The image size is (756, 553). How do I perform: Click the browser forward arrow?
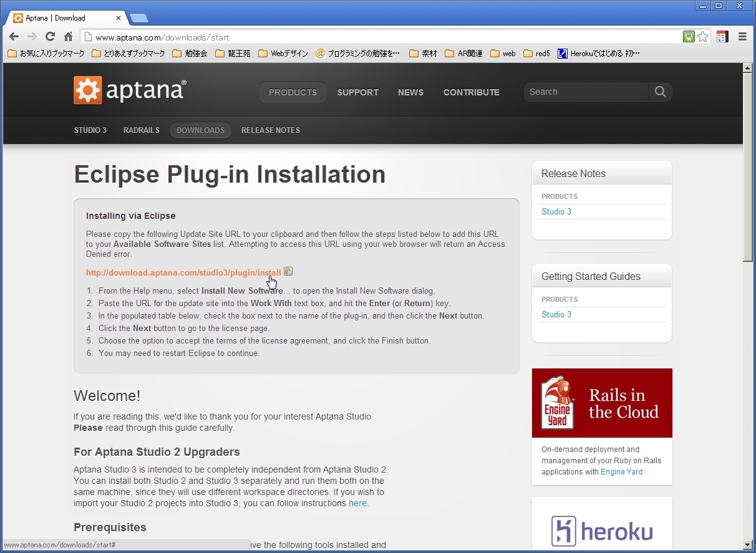coord(32,37)
